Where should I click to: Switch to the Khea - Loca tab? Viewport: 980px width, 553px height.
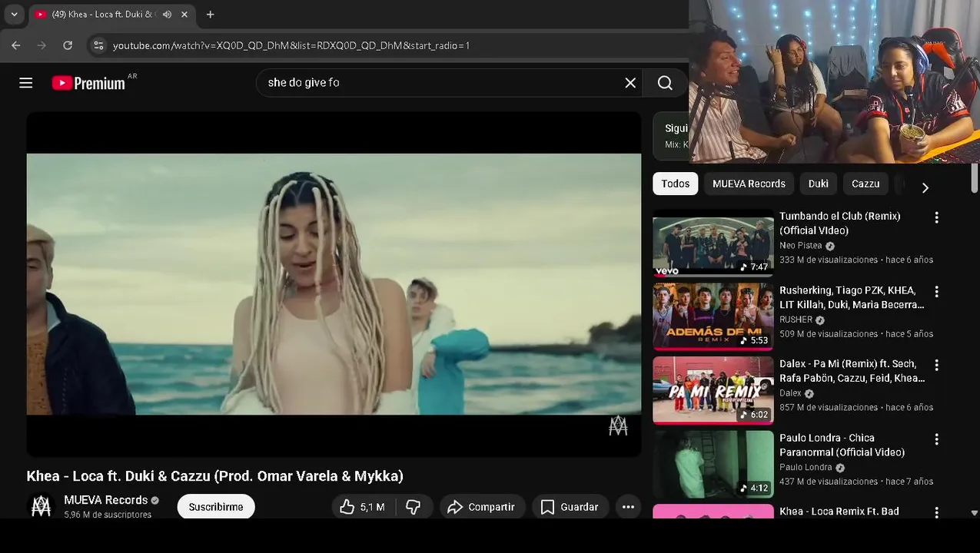tap(105, 15)
